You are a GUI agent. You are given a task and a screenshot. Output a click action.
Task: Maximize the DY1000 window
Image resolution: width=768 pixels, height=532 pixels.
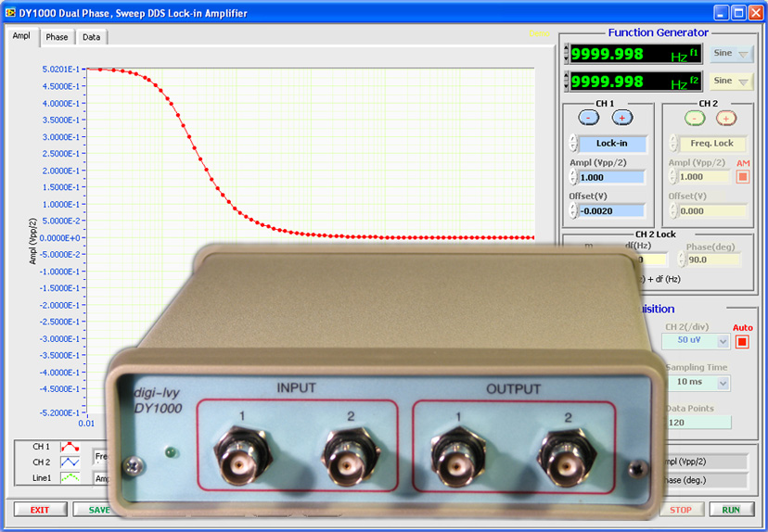point(738,13)
